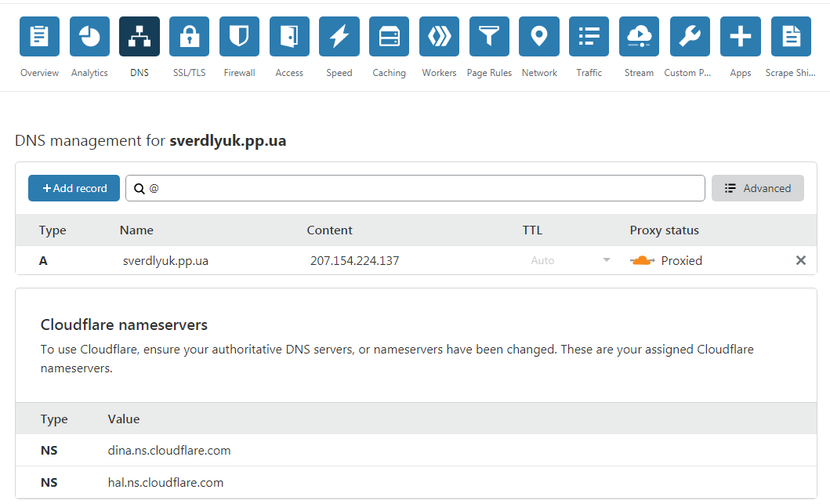Select hal.ns.cloudflare.com nameserver value

[x=165, y=482]
